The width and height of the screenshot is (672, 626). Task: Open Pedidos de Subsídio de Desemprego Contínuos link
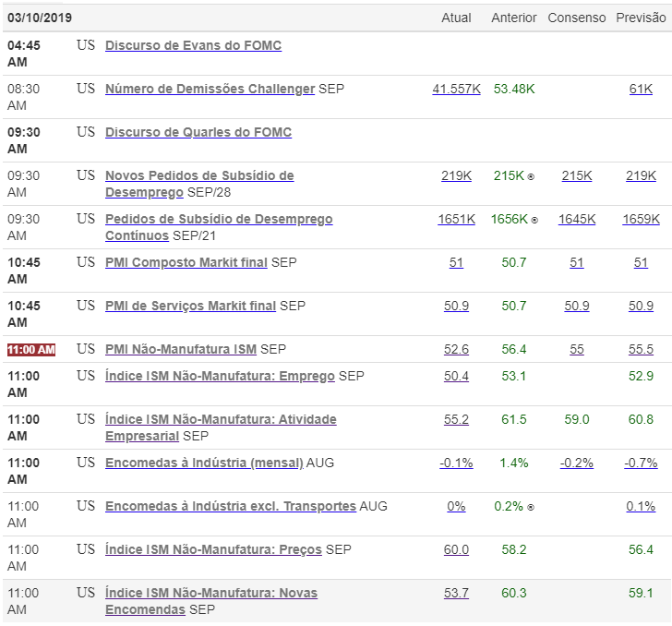click(x=219, y=227)
